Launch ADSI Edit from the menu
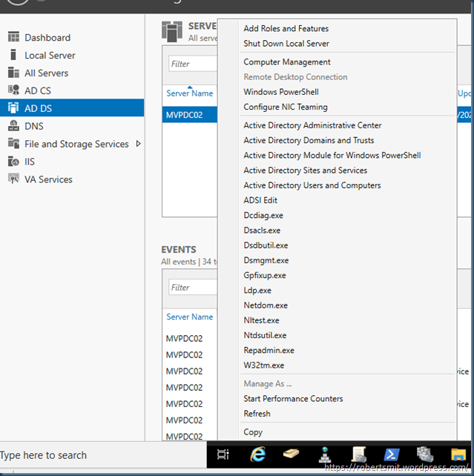 coord(260,200)
